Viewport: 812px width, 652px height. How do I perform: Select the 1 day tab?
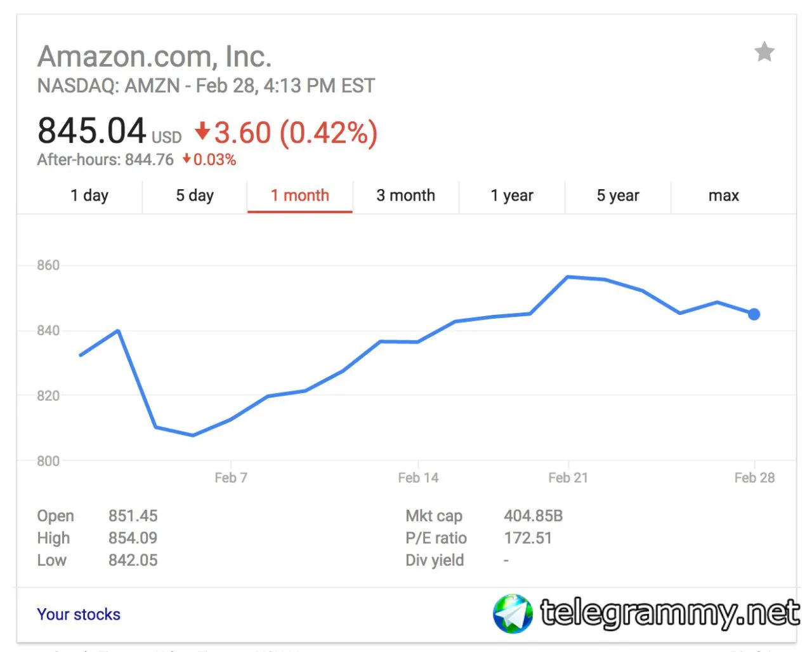[89, 196]
